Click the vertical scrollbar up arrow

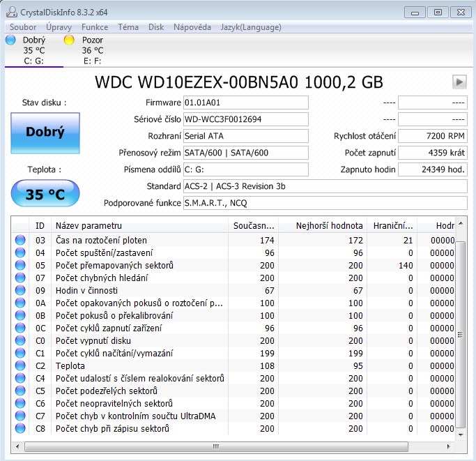coord(461,224)
